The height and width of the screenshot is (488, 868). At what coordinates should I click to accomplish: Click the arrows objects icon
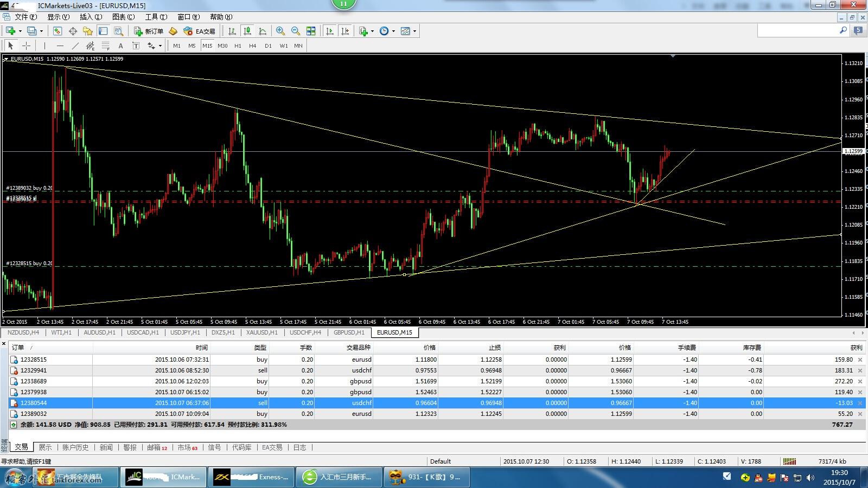pyautogui.click(x=151, y=46)
